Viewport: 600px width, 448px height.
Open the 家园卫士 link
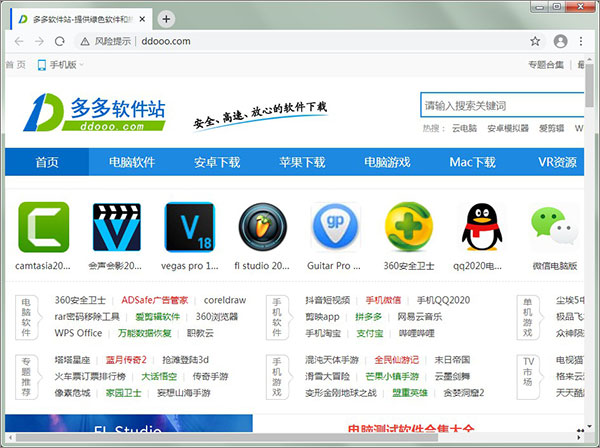[123, 393]
